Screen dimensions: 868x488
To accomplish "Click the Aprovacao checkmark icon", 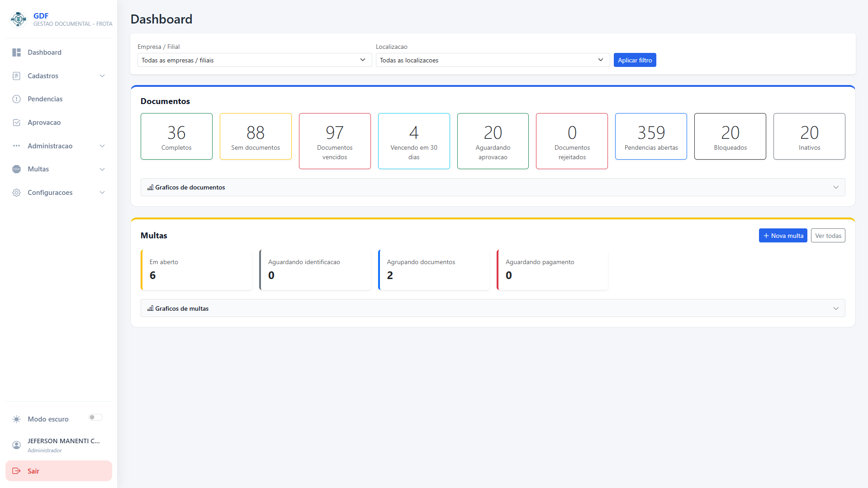I will [17, 123].
